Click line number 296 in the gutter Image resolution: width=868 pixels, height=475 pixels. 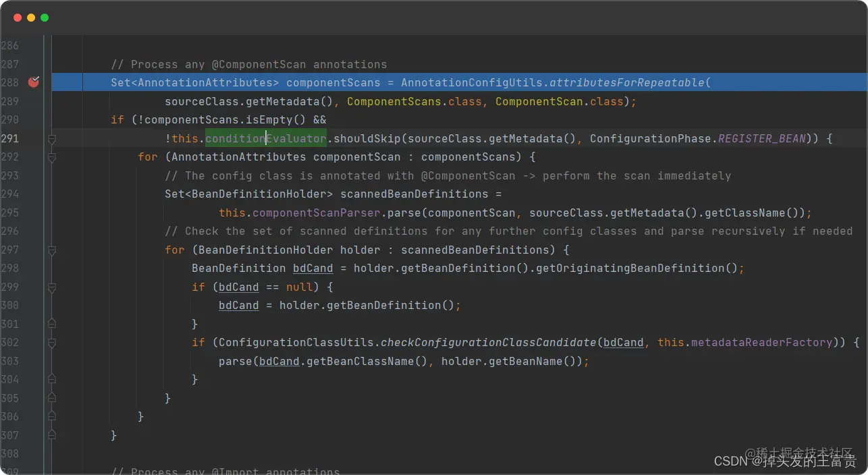[10, 231]
